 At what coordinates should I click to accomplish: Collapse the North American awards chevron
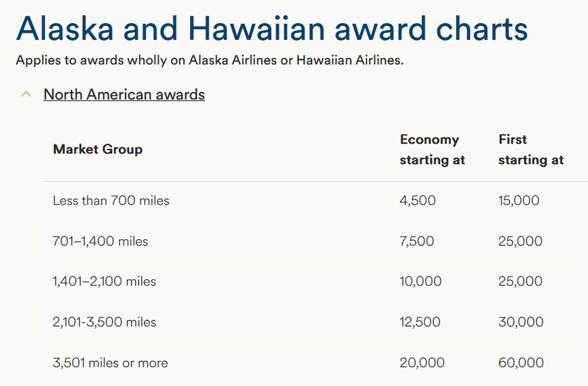pyautogui.click(x=26, y=95)
